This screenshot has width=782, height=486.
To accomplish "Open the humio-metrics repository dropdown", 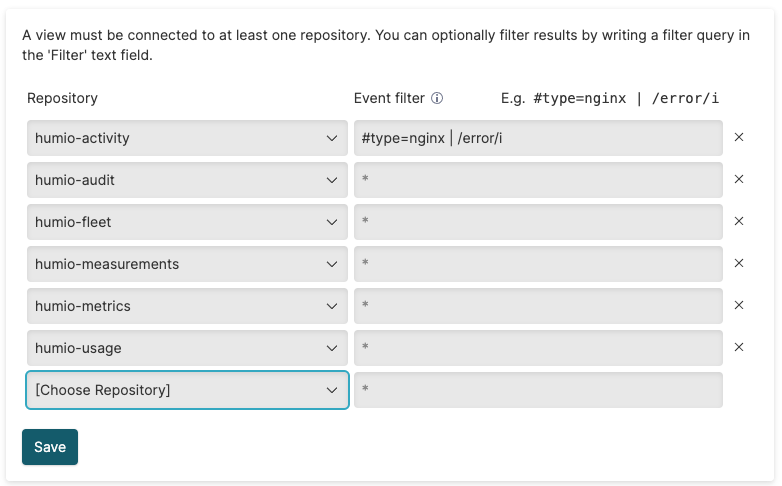I will tap(187, 306).
